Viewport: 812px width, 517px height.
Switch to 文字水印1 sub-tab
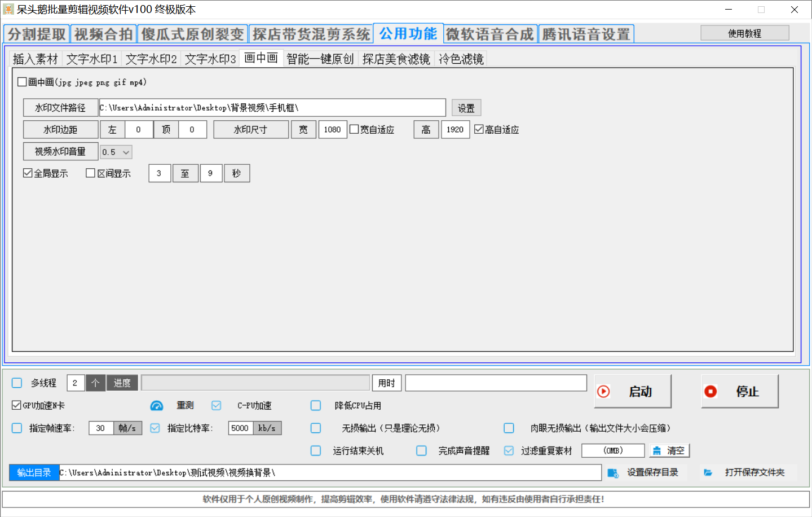92,59
